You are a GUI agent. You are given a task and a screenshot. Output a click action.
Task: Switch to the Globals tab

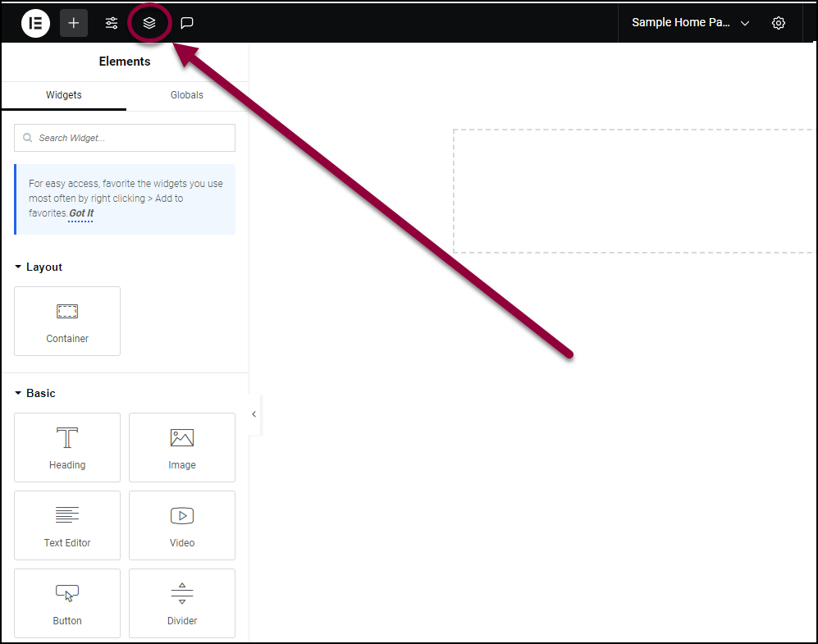(x=187, y=95)
